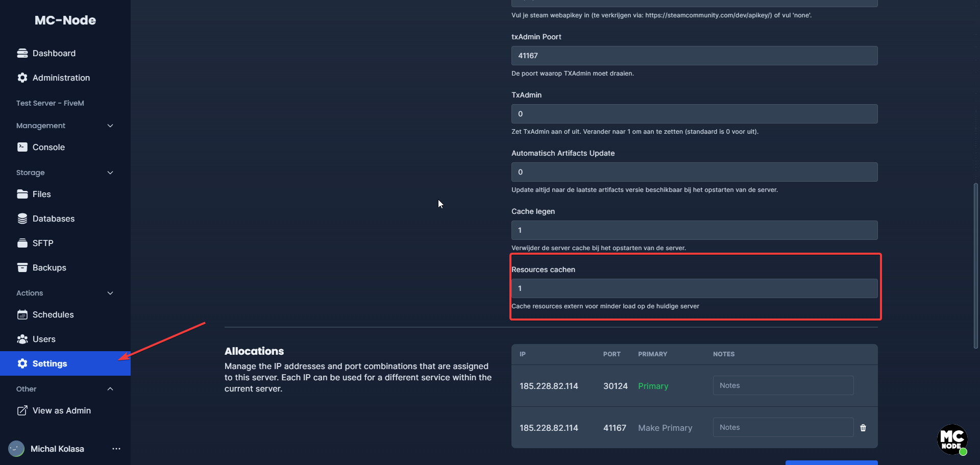Open the Console terminal icon
980x465 pixels.
22,147
